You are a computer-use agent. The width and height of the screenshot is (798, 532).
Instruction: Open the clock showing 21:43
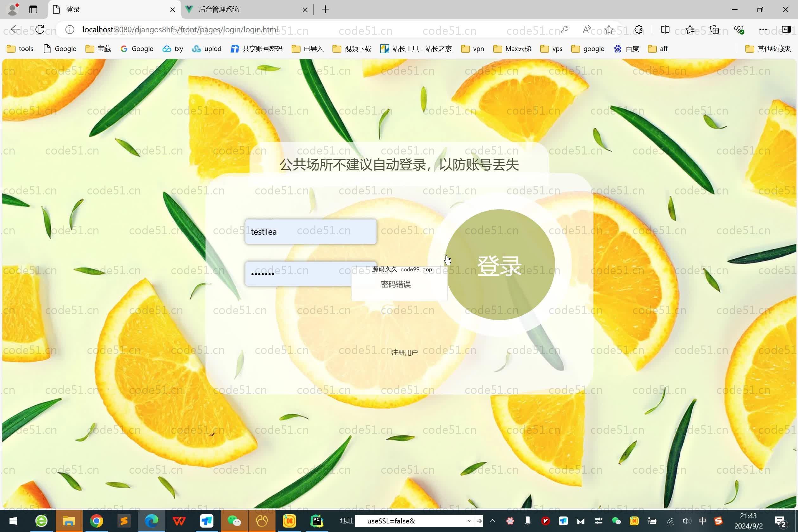[x=748, y=521]
